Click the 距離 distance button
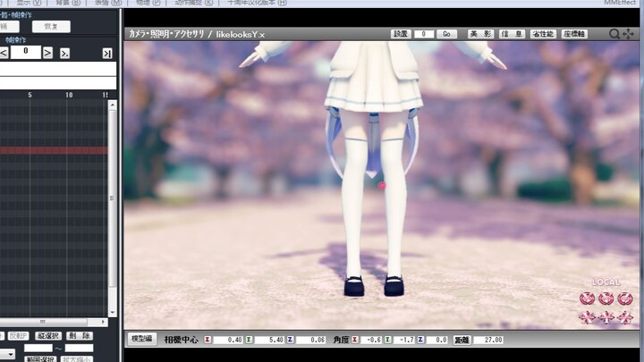This screenshot has width=644, height=362. click(x=462, y=340)
